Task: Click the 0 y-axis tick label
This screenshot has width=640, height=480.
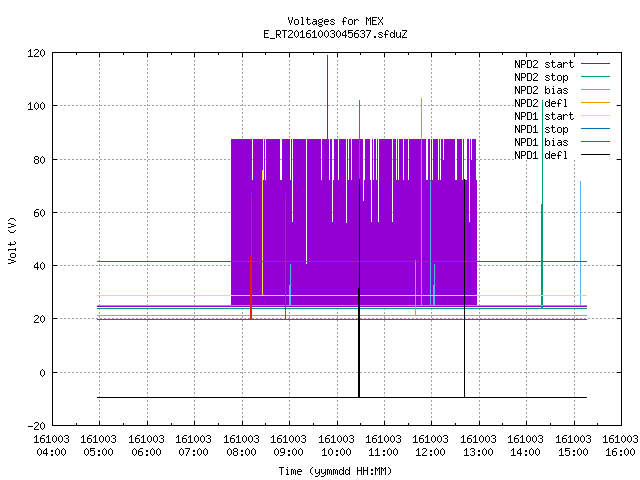Action: pyautogui.click(x=42, y=373)
